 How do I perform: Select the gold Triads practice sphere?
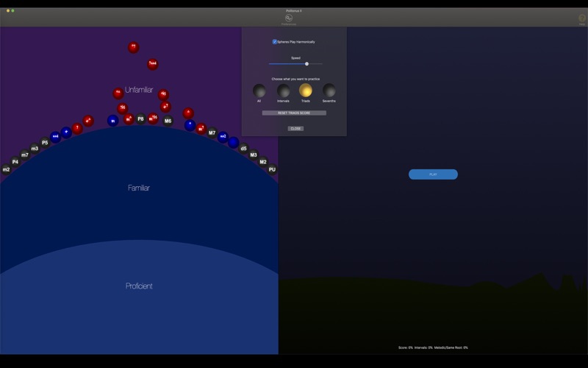point(306,90)
